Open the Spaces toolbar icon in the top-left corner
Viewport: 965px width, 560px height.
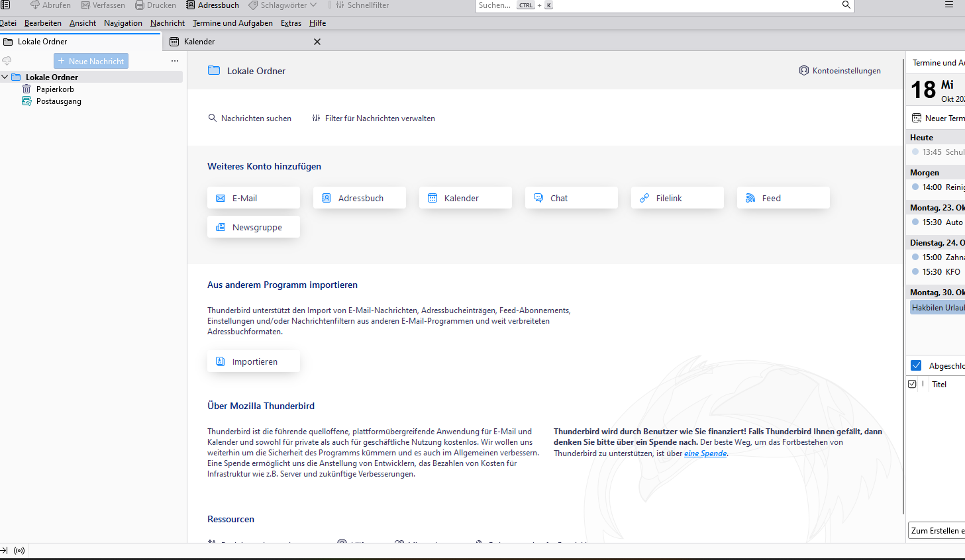pos(5,5)
